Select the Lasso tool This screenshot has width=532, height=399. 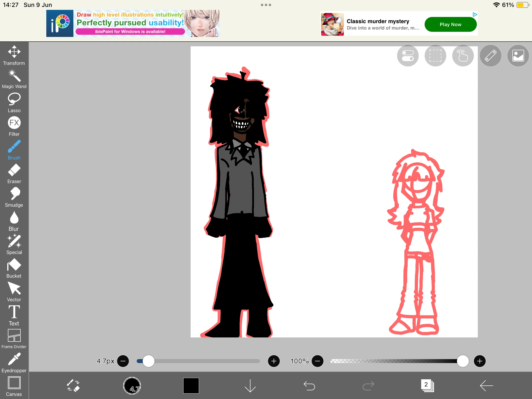14,102
